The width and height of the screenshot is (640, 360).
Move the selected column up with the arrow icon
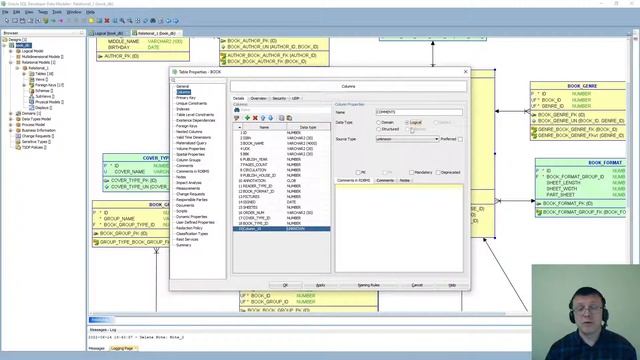pyautogui.click(x=263, y=118)
